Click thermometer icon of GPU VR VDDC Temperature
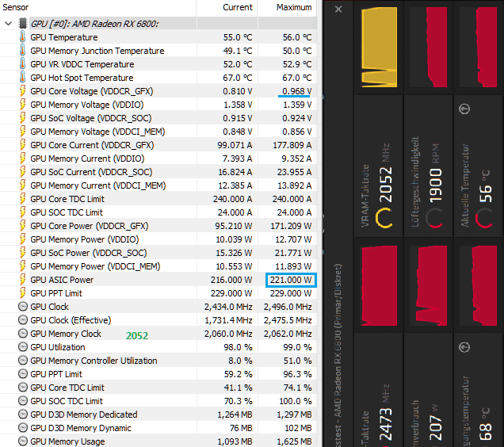This screenshot has height=447, width=504. [x=22, y=64]
